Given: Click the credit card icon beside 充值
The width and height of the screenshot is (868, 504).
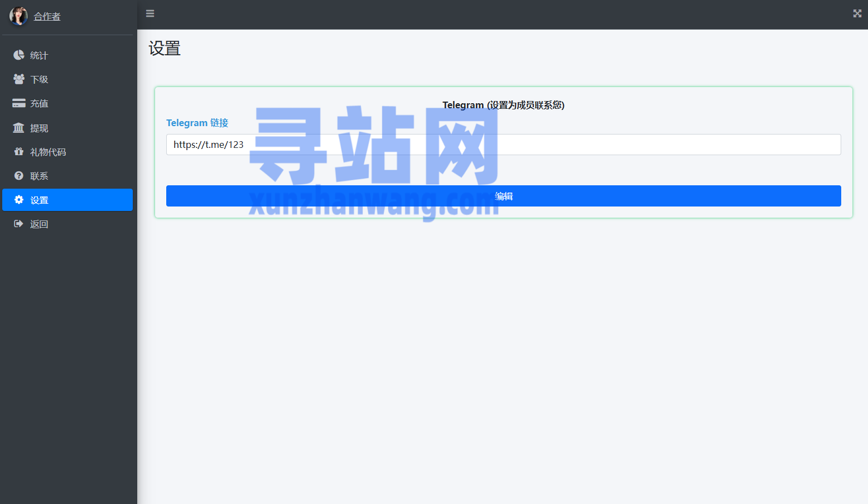Looking at the screenshot, I should pyautogui.click(x=18, y=103).
